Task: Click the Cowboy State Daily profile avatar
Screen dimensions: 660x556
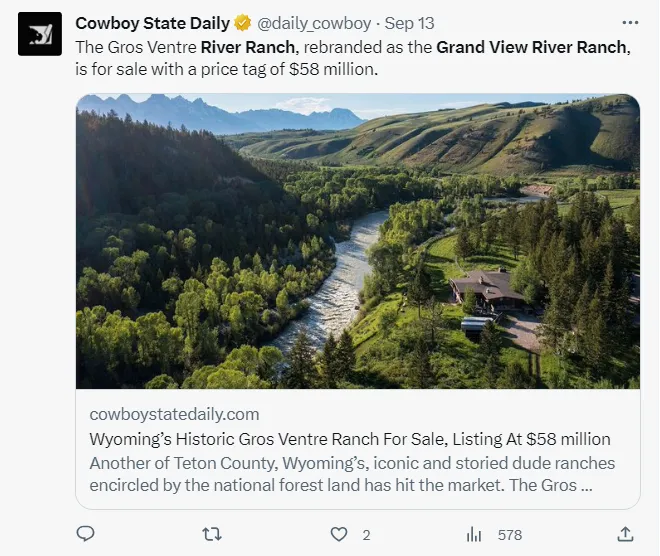Action: [x=39, y=34]
